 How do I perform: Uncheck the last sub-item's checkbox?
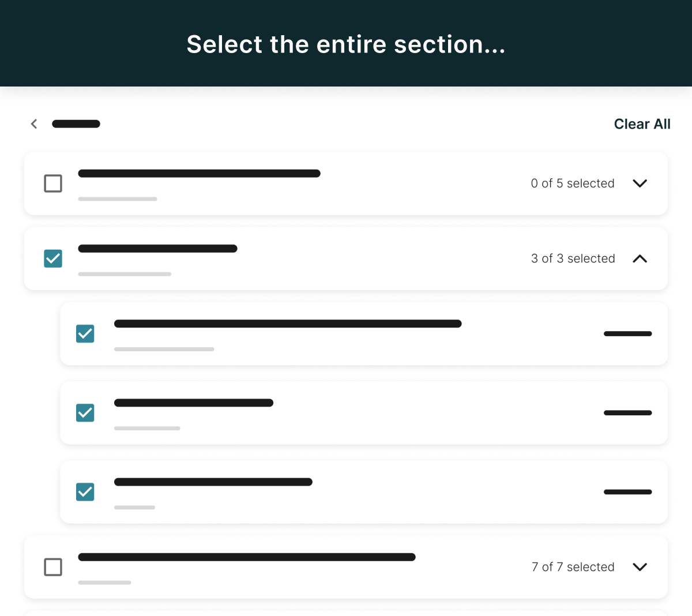[85, 492]
